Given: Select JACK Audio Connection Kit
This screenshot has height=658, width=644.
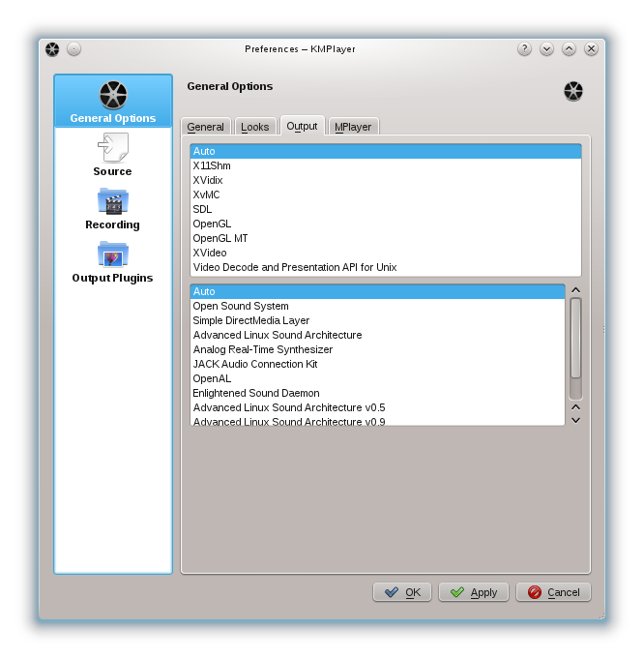Looking at the screenshot, I should click(x=378, y=364).
